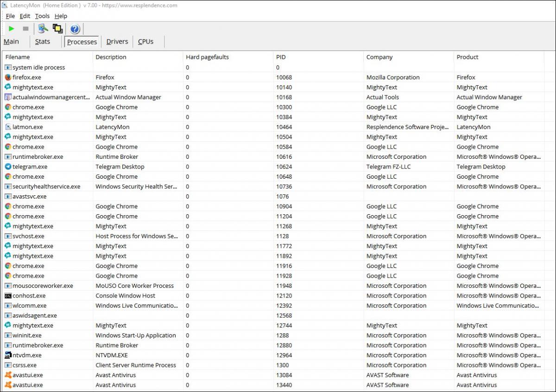The width and height of the screenshot is (556, 392).
Task: Click the icon beside aswidsagent.exe
Action: pyautogui.click(x=8, y=316)
